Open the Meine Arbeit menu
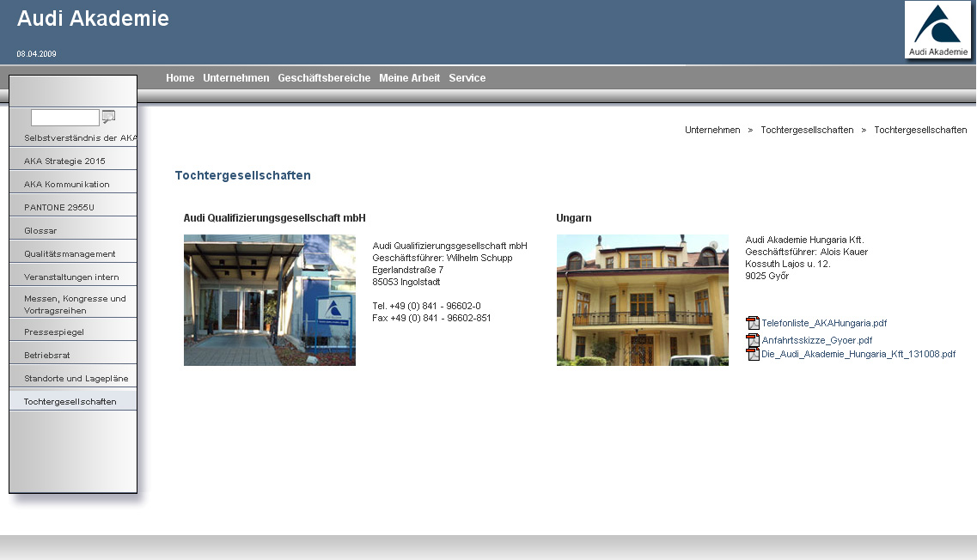Viewport: 977px width, 560px height. pyautogui.click(x=409, y=78)
